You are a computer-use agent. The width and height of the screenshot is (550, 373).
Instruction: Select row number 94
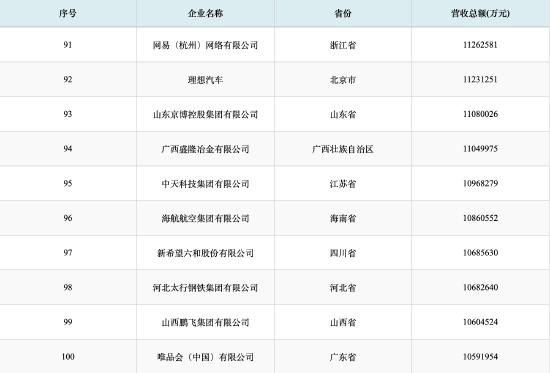click(68, 149)
